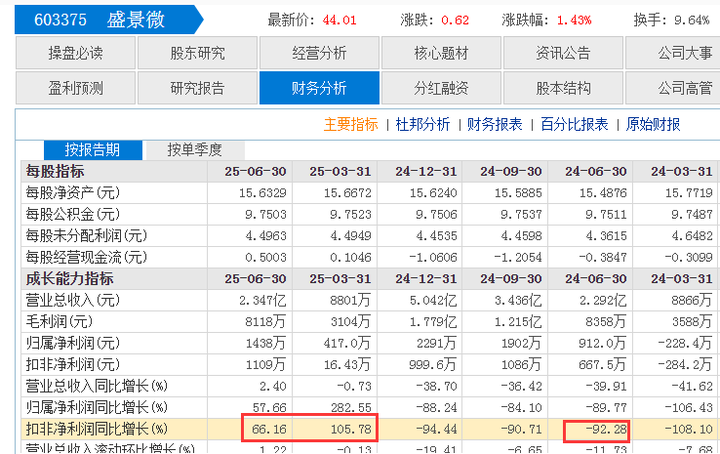Click the 成长能力指标 section header
The height and width of the screenshot is (454, 720).
tap(69, 279)
